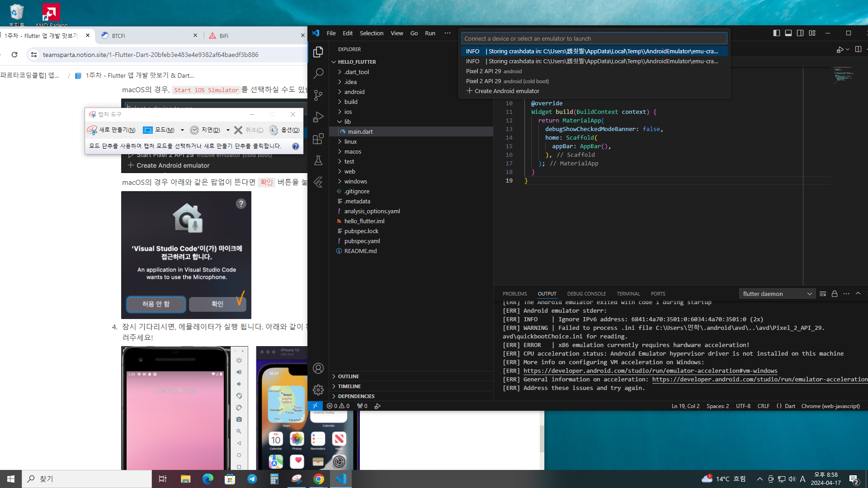Toggle output auto scroll lock
The image size is (868, 488).
[835, 294]
